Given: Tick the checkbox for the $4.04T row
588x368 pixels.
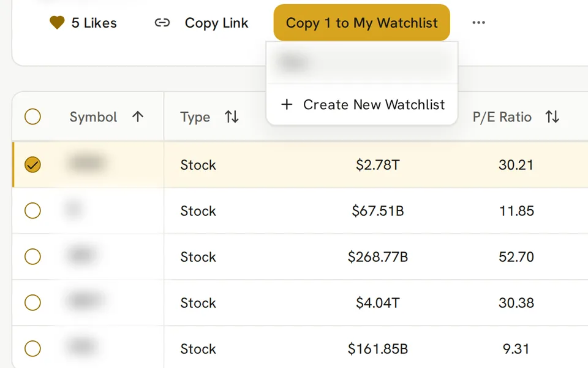Looking at the screenshot, I should (x=32, y=302).
